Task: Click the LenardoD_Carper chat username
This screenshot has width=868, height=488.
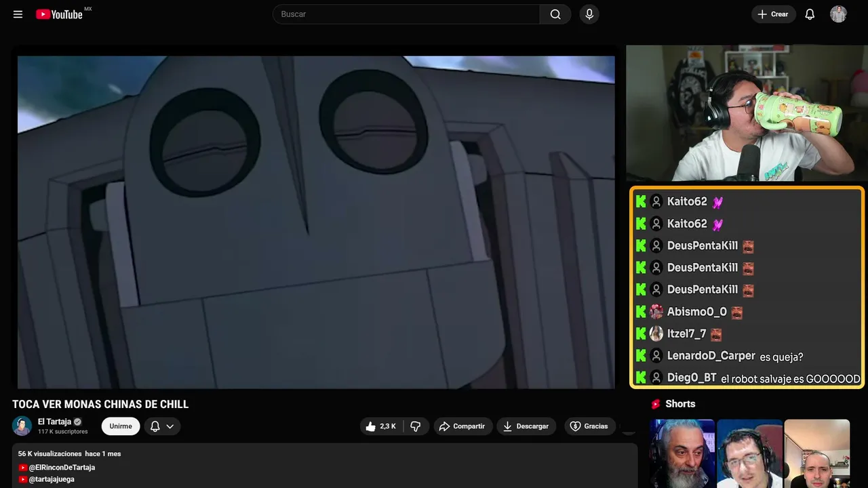Action: [x=711, y=356]
